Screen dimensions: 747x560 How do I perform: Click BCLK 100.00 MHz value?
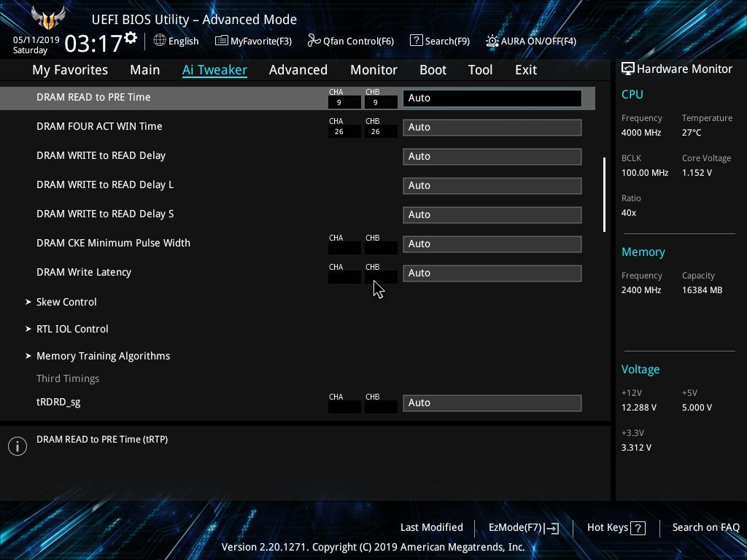pos(645,173)
